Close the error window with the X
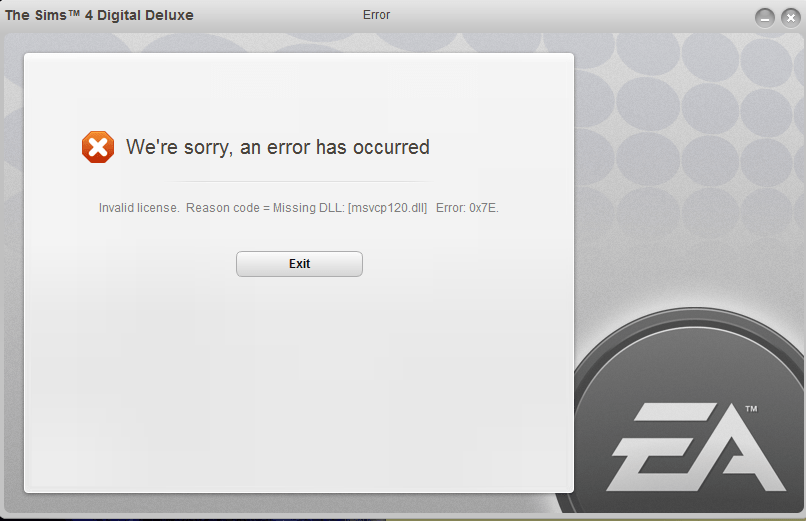Viewport: 806px width, 521px height. pos(791,18)
